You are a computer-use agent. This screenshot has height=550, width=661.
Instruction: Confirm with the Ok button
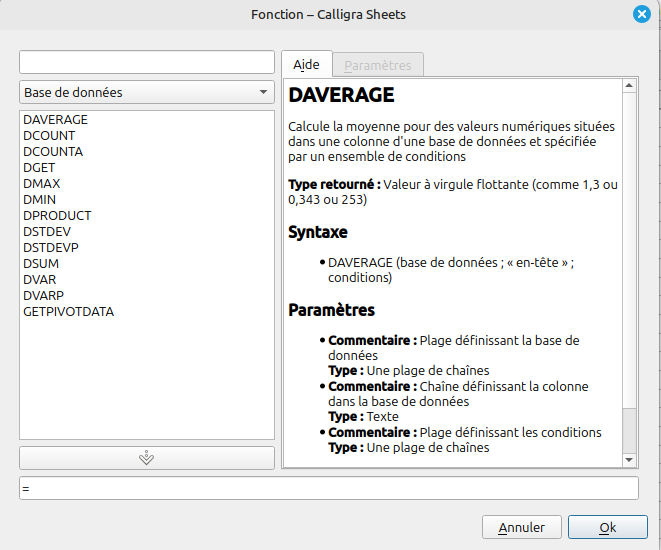tap(607, 527)
